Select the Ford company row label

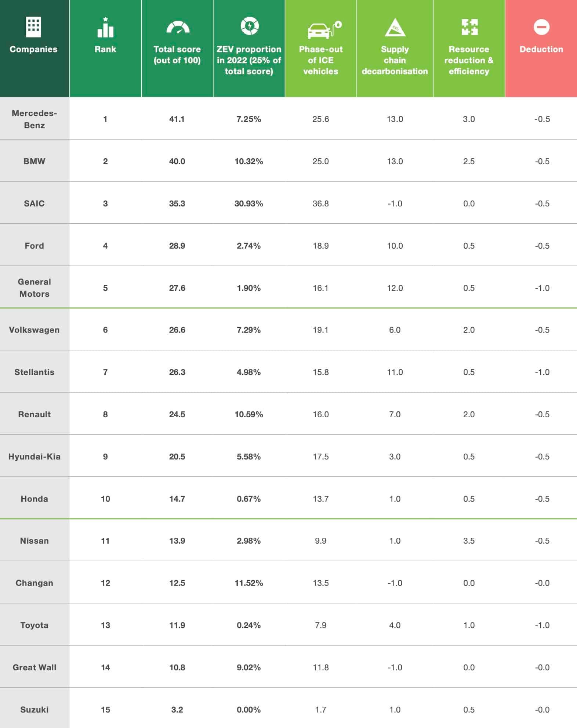[35, 246]
